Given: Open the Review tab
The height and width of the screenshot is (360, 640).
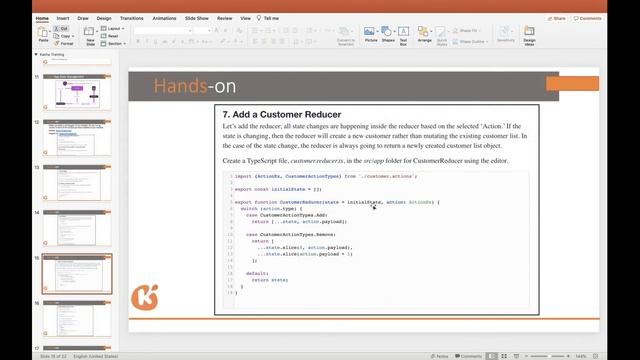Looking at the screenshot, I should point(224,18).
